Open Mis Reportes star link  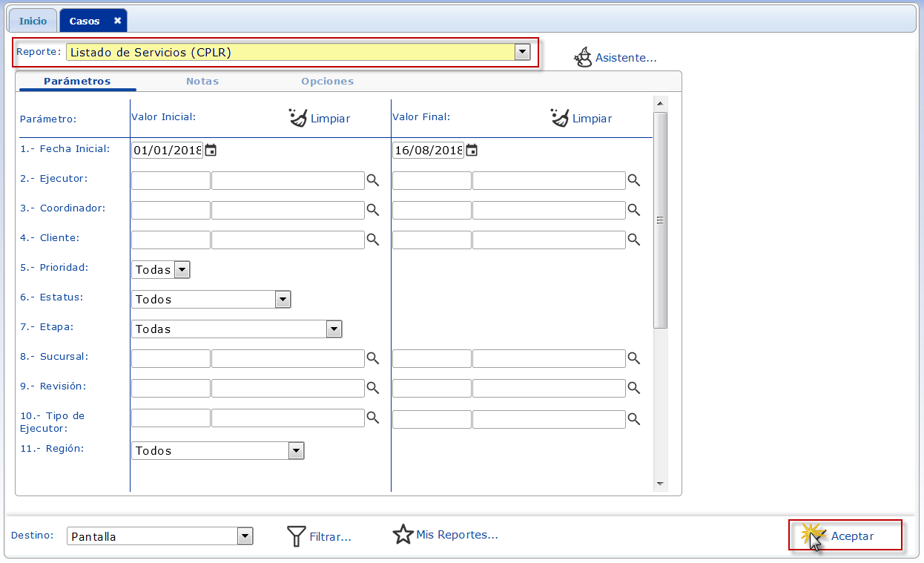coord(403,535)
